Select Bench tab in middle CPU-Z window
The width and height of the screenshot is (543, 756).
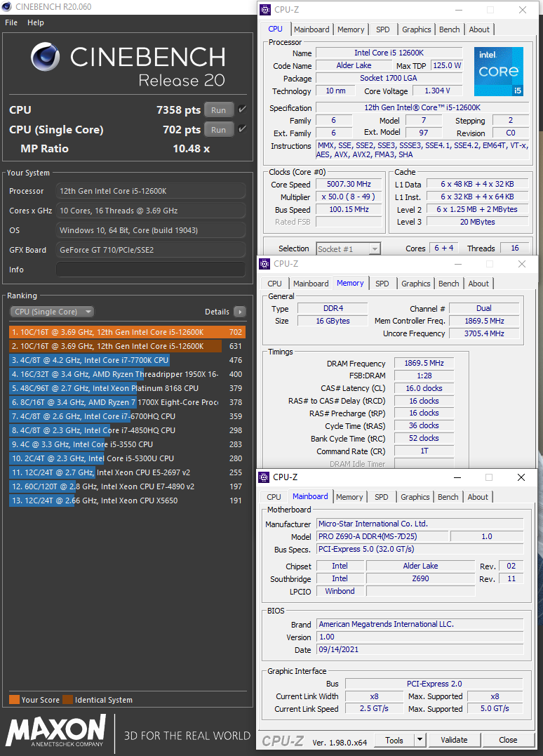(448, 284)
